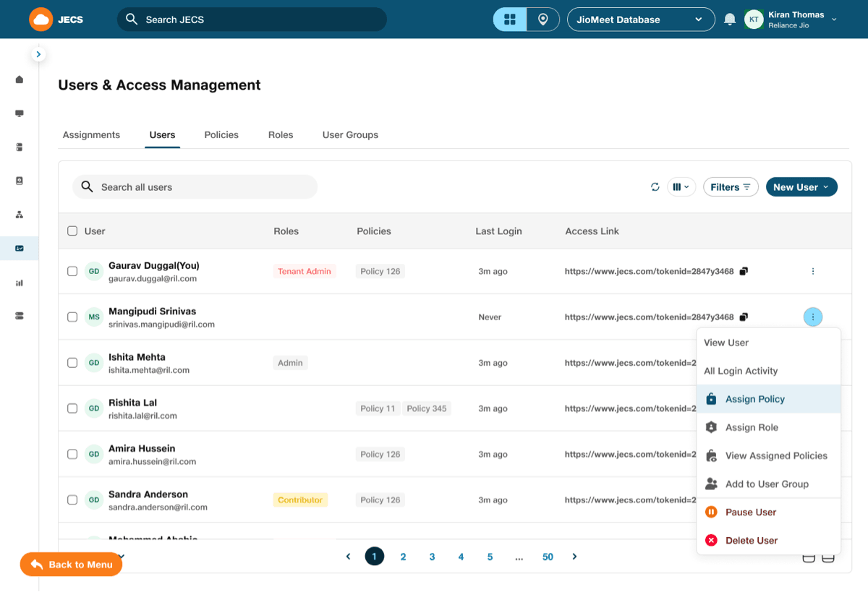
Task: Go to next page arrow
Action: point(575,557)
